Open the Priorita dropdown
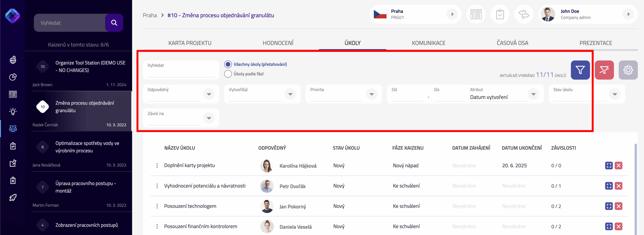 coord(372,94)
